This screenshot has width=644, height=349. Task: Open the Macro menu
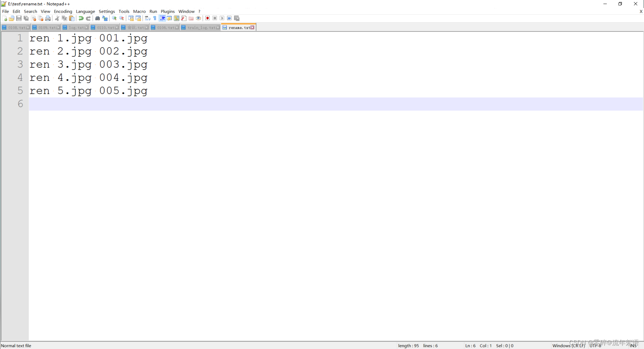[140, 11]
